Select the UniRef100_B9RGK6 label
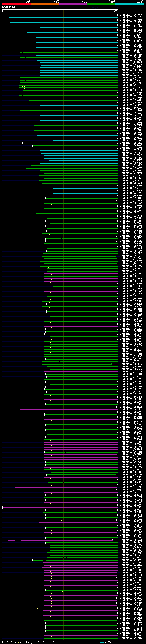This screenshot has width=146, height=644. 131,30
